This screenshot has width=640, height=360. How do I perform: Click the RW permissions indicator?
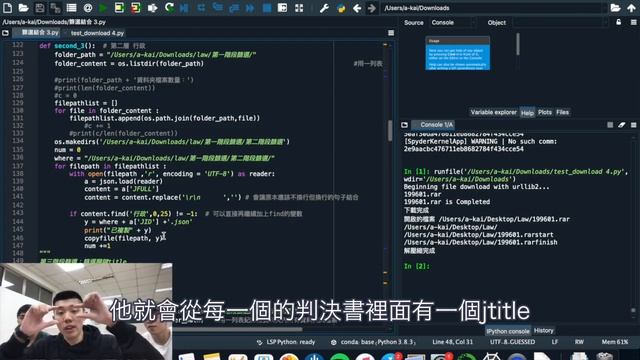click(579, 342)
